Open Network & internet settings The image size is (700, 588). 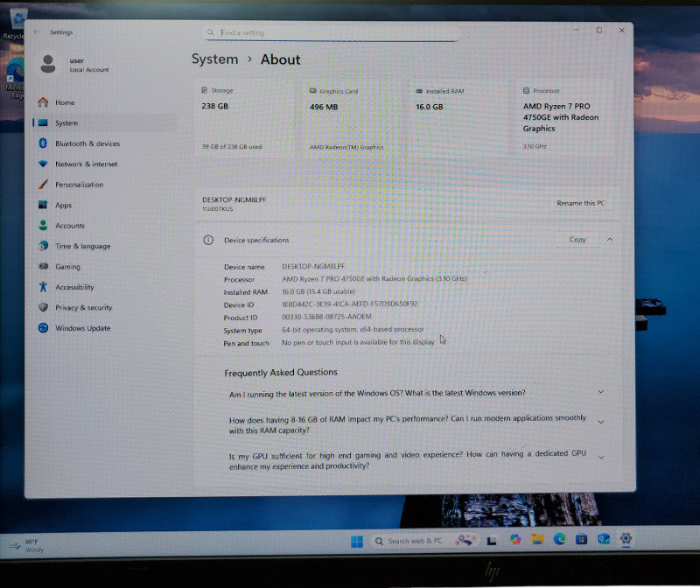point(86,164)
